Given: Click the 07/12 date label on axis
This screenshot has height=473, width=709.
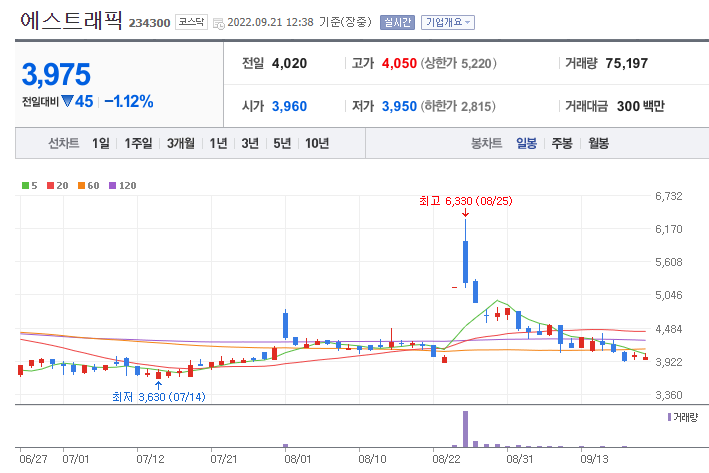Looking at the screenshot, I should 150,459.
